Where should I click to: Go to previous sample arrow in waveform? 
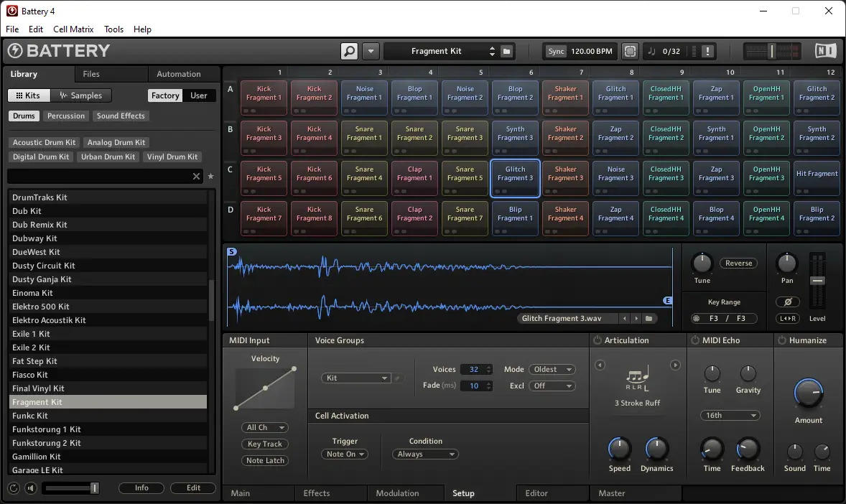(x=625, y=318)
